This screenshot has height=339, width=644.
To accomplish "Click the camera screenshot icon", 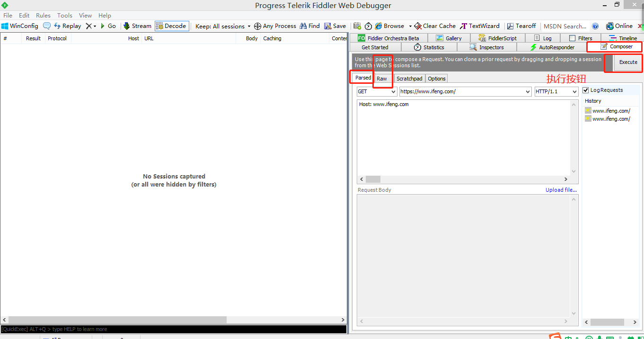I will (357, 26).
